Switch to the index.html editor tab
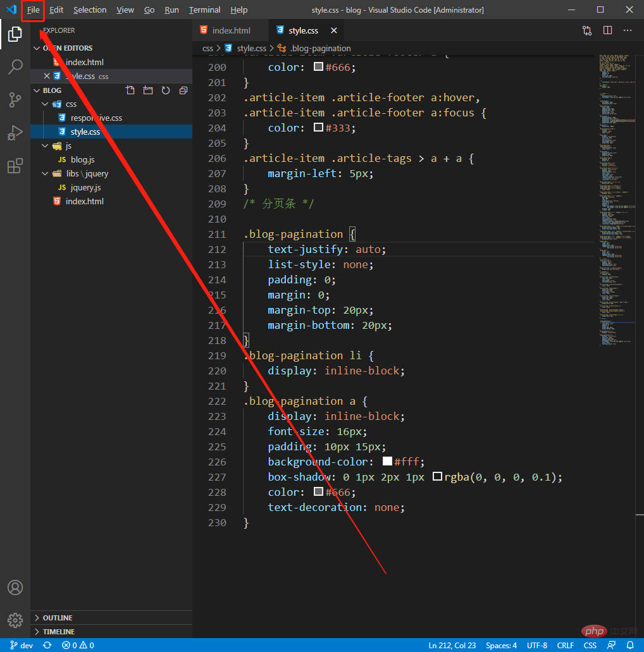The height and width of the screenshot is (652, 644). click(x=230, y=30)
